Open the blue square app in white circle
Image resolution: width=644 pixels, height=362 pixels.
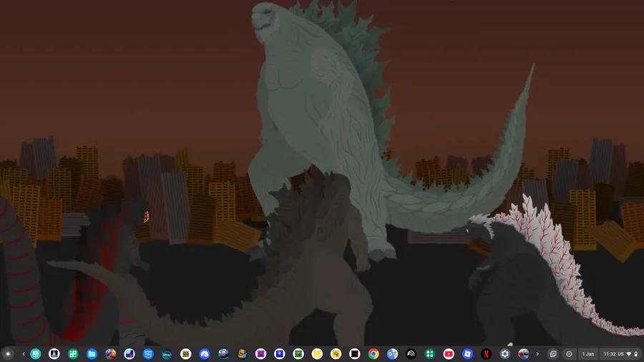(x=280, y=354)
